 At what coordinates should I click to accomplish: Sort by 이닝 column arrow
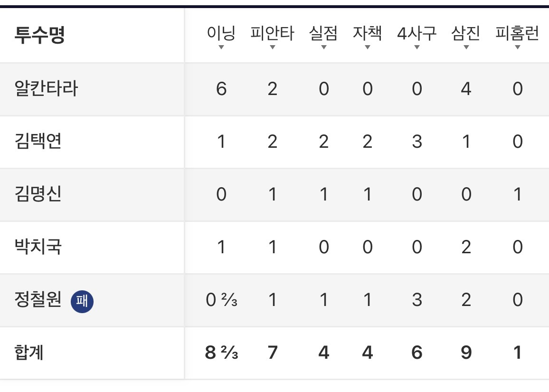coord(221,48)
